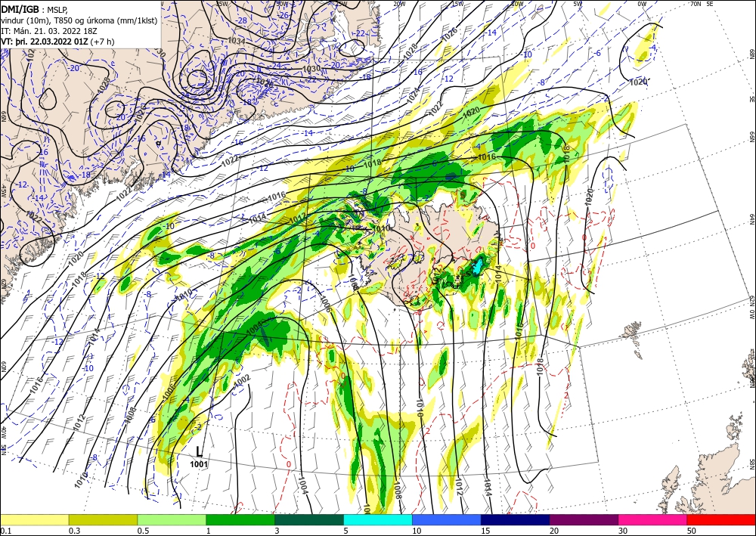Screen dimensions: 756x536
Task: Click the '1002' isobar label
Action: pos(242,380)
